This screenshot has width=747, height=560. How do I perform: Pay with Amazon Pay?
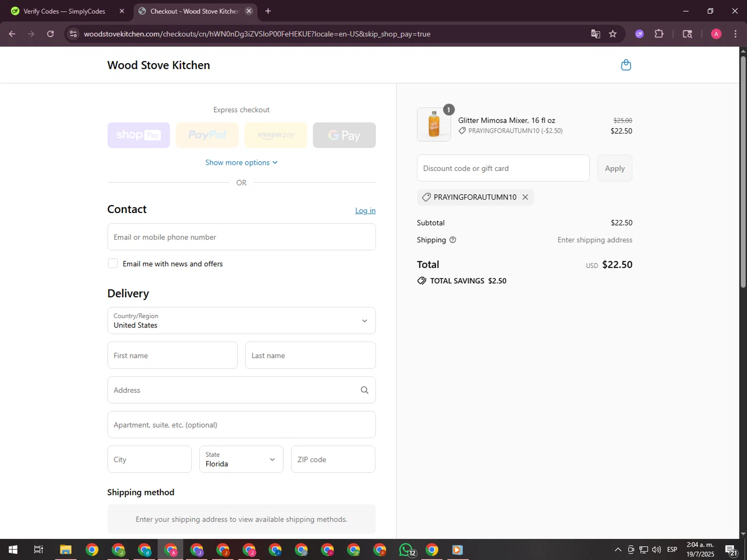276,135
